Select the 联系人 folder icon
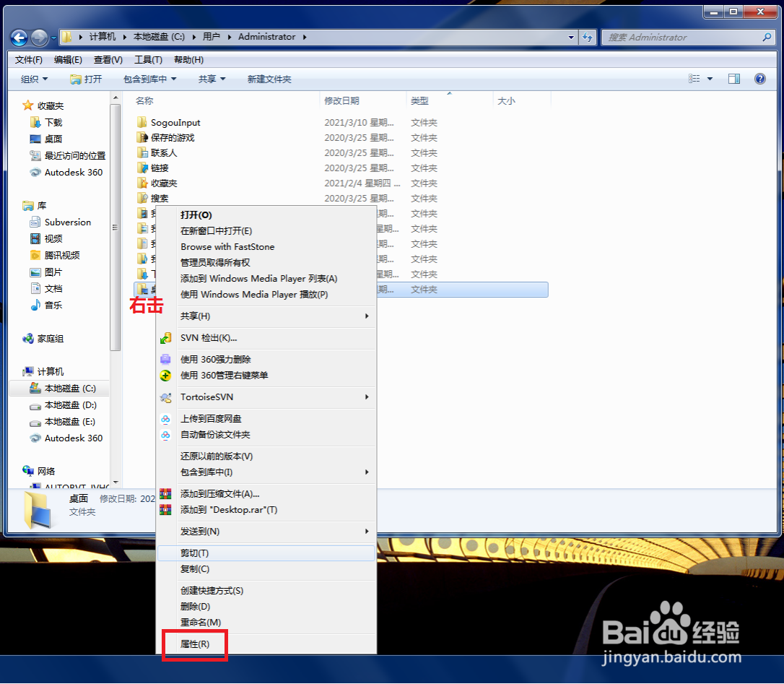Screen dimensions: 784x684 tap(142, 152)
